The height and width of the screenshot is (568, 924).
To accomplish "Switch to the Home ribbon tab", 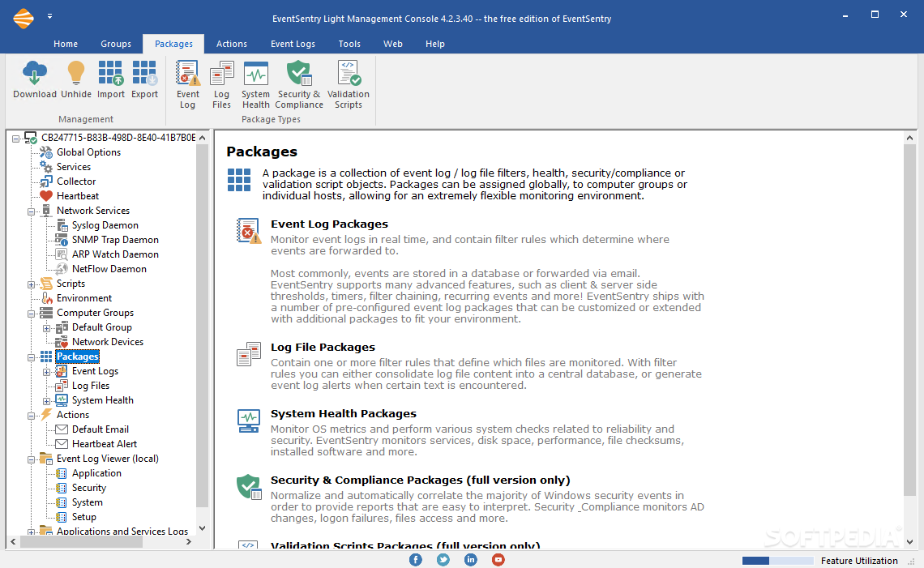I will (66, 44).
